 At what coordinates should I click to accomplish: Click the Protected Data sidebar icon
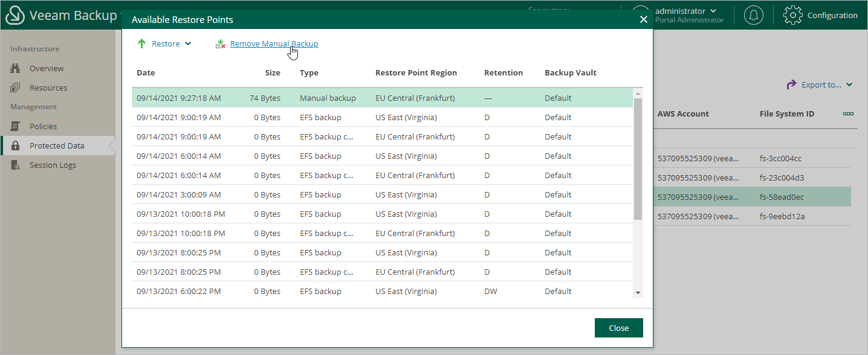(x=16, y=146)
